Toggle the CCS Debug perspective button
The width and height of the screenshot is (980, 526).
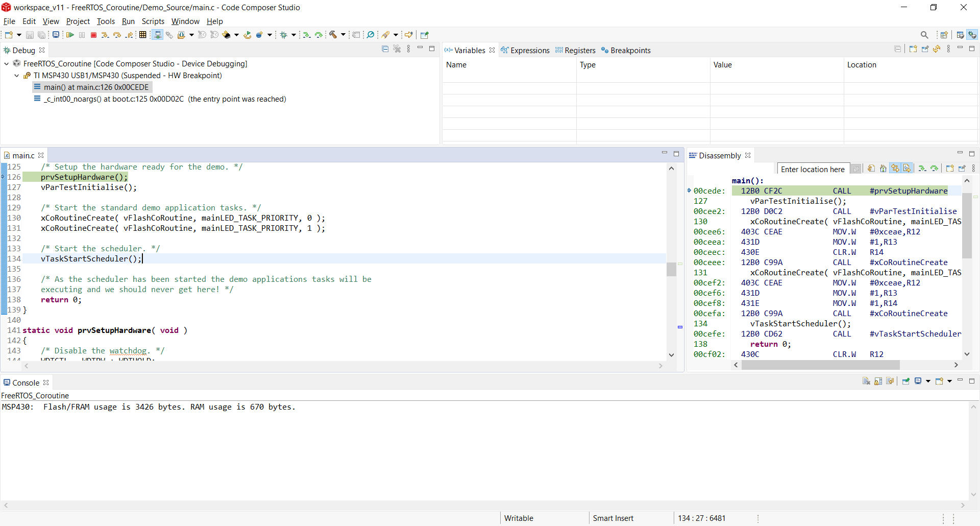[x=972, y=35]
